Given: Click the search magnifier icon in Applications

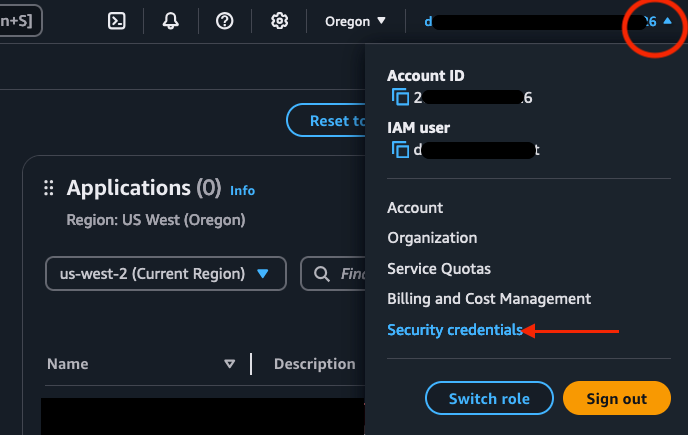Looking at the screenshot, I should click(322, 273).
